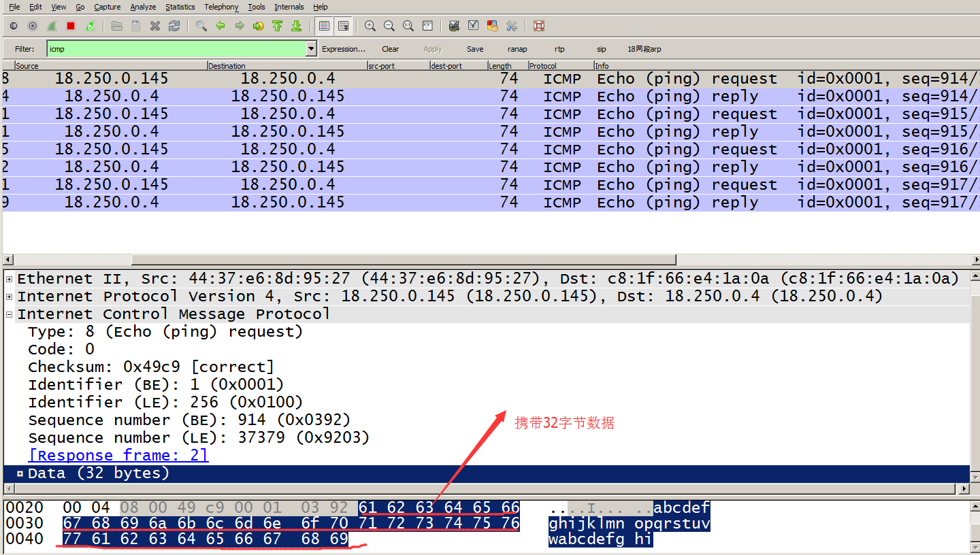Restart the running live capture icon
Screen dimensions: 980x555
[90, 26]
